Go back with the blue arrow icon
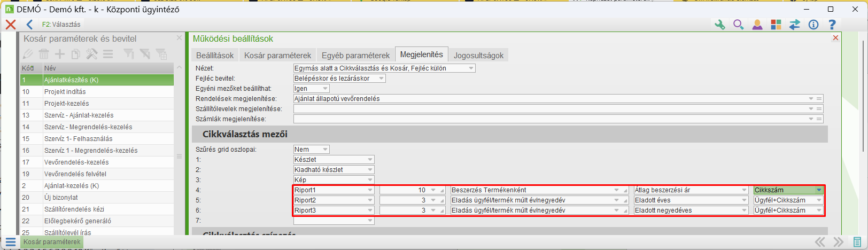The width and height of the screenshot is (868, 250). click(29, 25)
